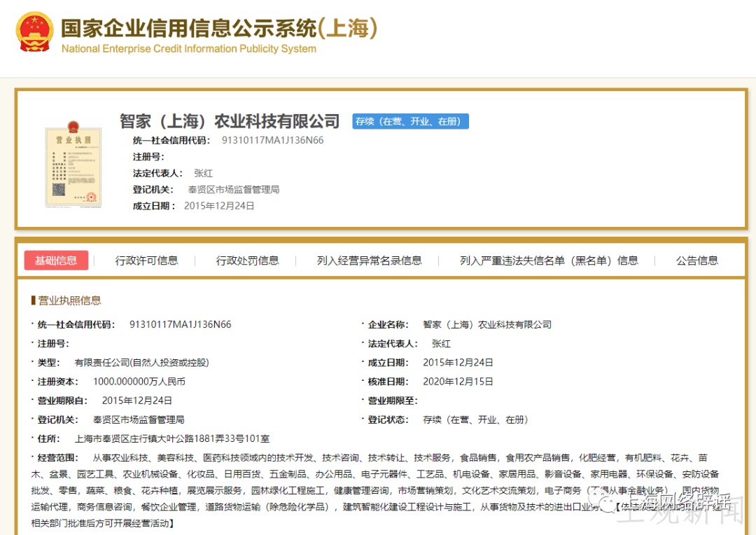This screenshot has height=535, width=756.
Task: Select the 基础信息 tab
Action: pos(56,260)
